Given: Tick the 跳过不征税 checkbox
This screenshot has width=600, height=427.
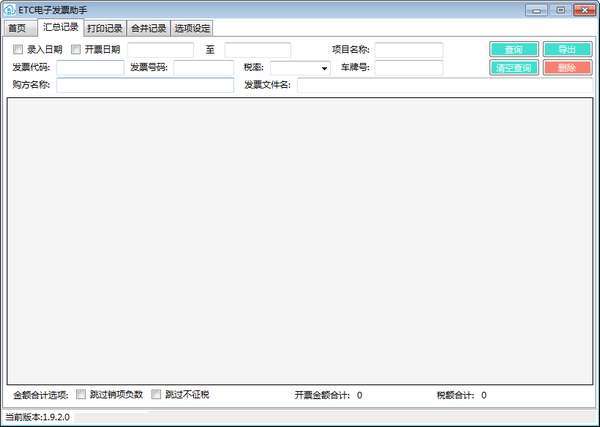Looking at the screenshot, I should click(x=156, y=394).
